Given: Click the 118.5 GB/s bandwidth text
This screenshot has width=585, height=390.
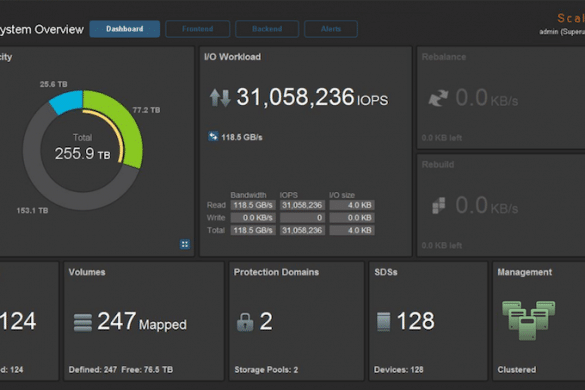Looking at the screenshot, I should coord(242,137).
